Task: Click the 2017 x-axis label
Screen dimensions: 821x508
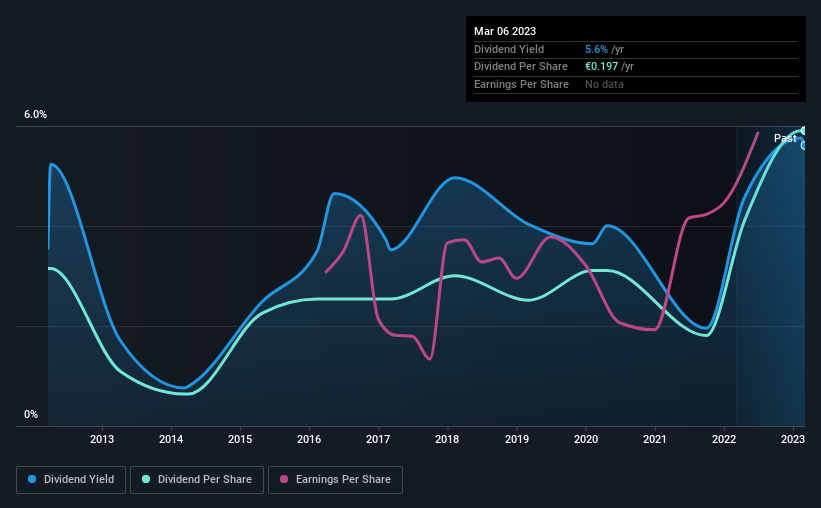Action: [x=378, y=439]
